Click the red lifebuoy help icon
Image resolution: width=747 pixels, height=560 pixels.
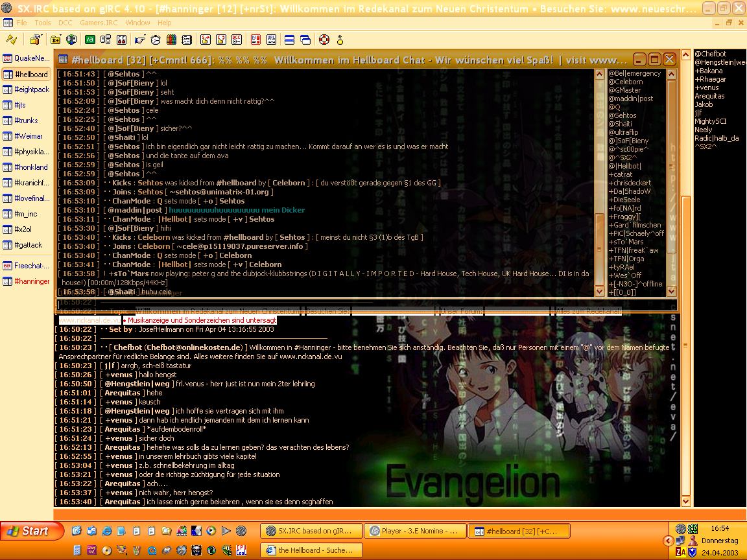[324, 40]
